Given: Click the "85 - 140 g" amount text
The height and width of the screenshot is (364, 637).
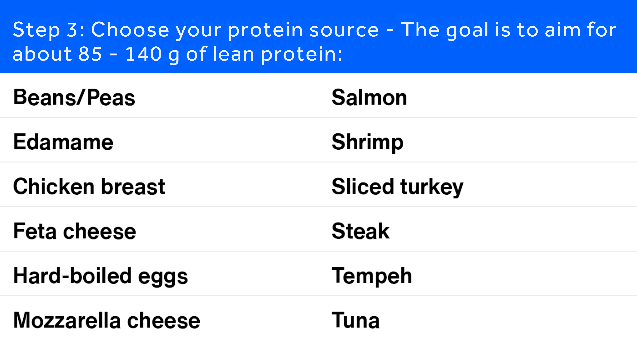Looking at the screenshot, I should pyautogui.click(x=129, y=54).
